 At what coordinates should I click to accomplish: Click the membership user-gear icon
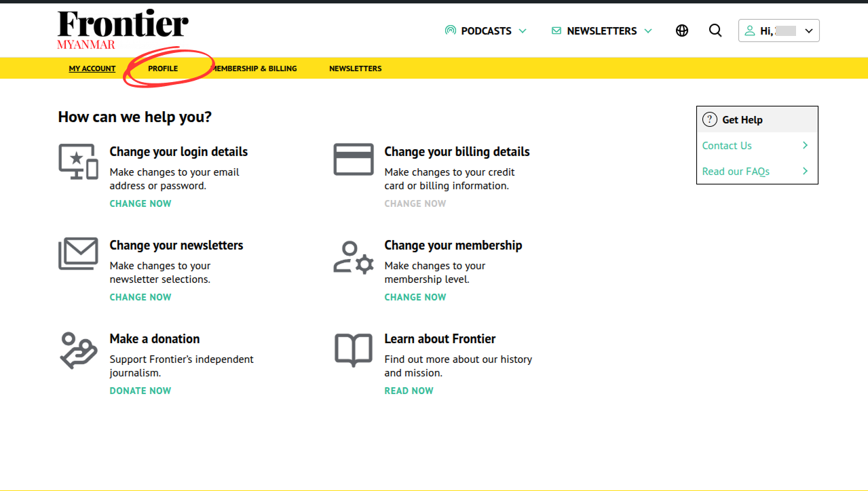(354, 257)
